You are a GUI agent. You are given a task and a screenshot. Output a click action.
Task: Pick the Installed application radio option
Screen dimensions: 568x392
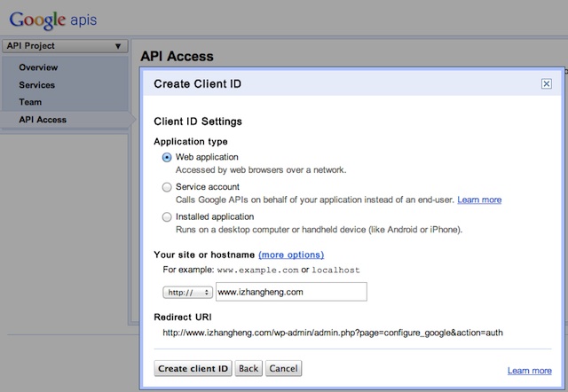pos(167,216)
